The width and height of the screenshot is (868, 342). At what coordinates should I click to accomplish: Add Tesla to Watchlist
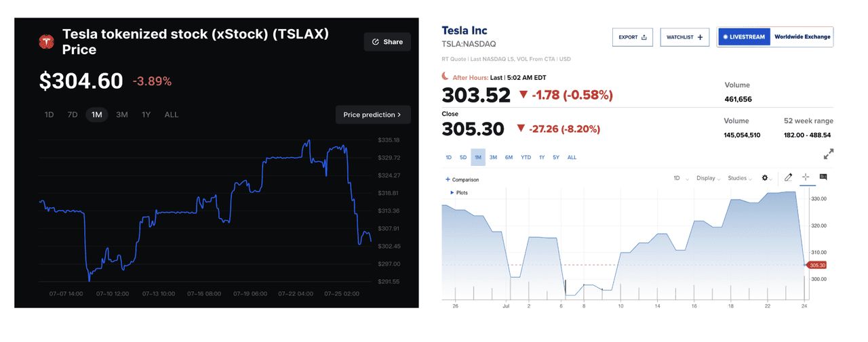684,37
